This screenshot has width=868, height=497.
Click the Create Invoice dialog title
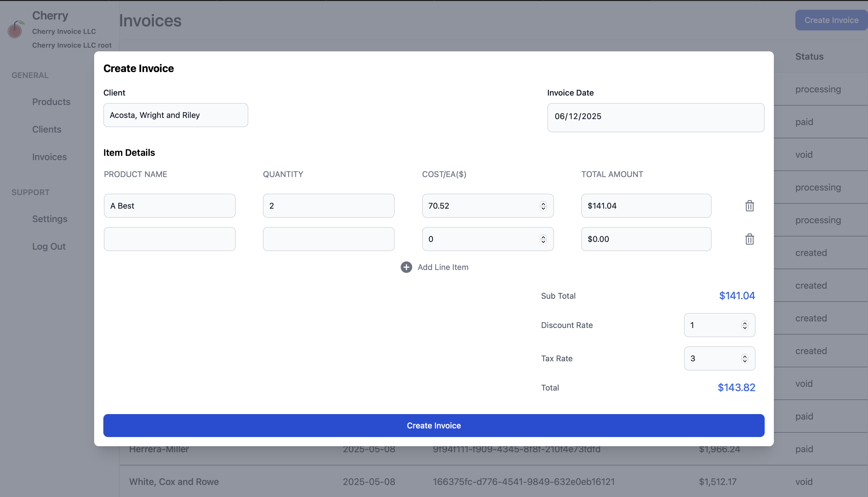coord(139,68)
